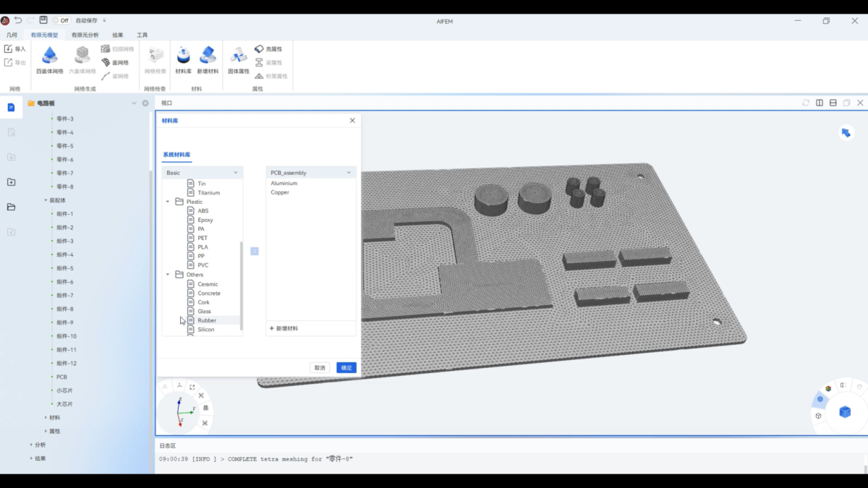Click the user avatar icon in title bar

coord(5,20)
